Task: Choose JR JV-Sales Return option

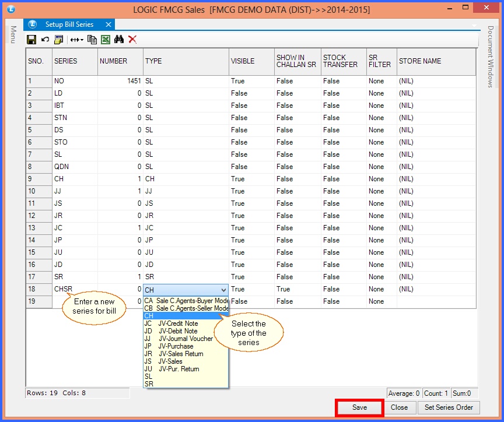Action: (185, 354)
